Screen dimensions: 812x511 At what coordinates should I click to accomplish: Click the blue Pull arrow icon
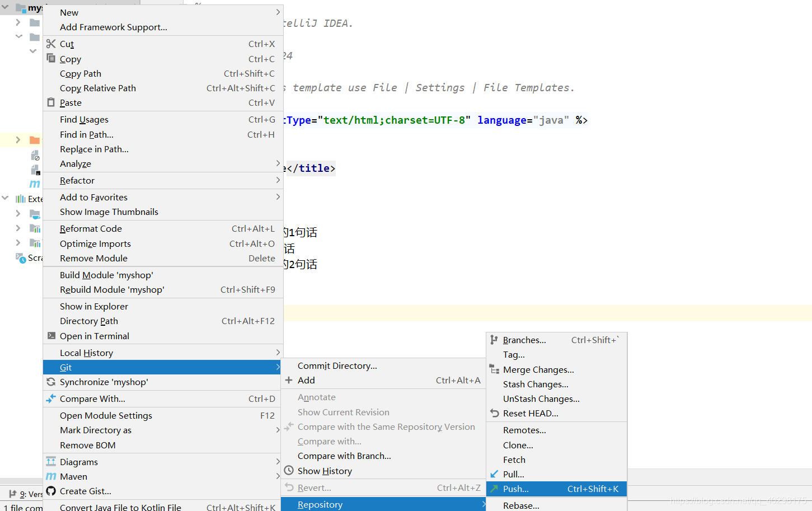pyautogui.click(x=495, y=474)
